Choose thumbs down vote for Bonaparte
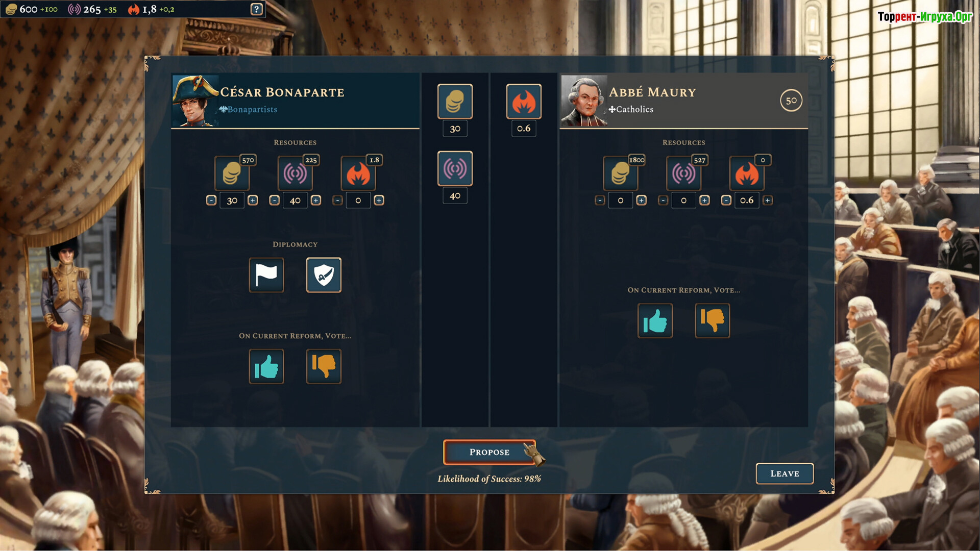The width and height of the screenshot is (980, 551). (x=324, y=366)
